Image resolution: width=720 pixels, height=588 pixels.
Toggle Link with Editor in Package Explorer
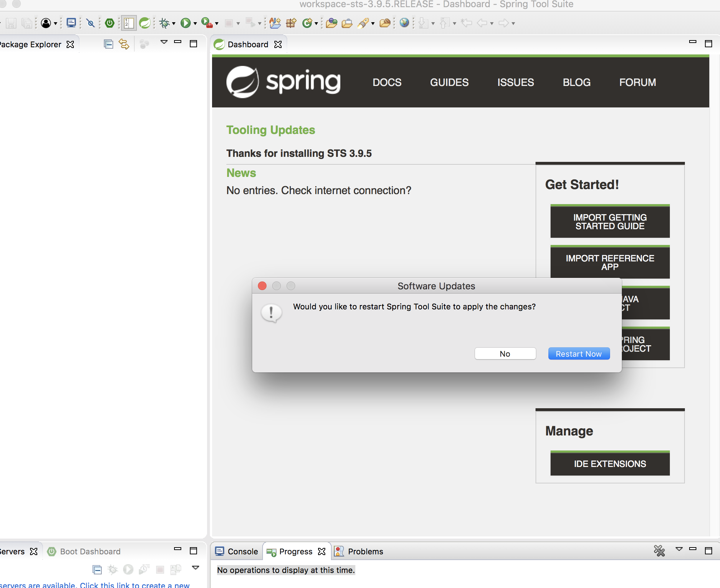[124, 44]
